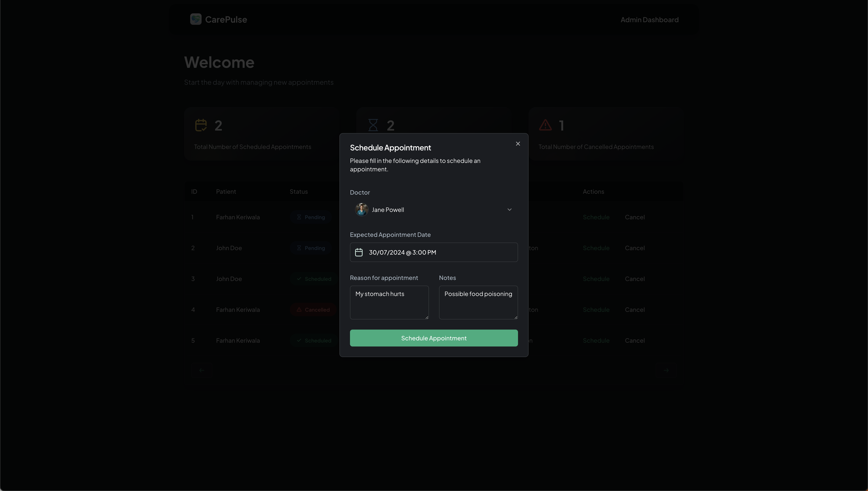Click the Reason for appointment label
Screen dimensions: 868x491
point(384,278)
